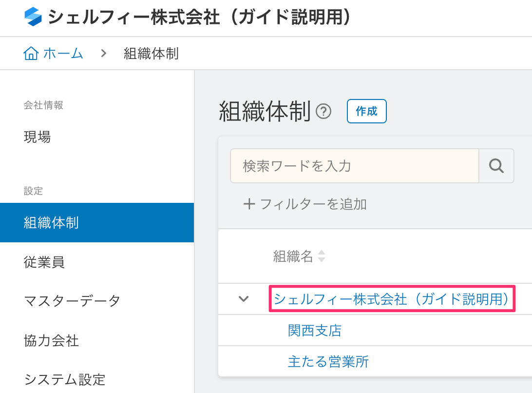Click the 組織名 column header text

click(x=293, y=256)
